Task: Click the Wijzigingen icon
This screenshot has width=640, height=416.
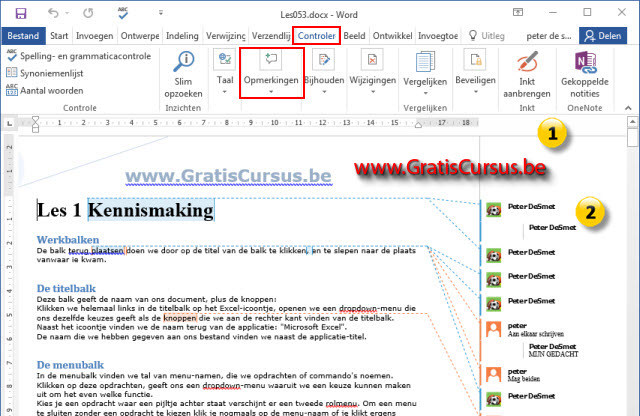Action: [372, 60]
